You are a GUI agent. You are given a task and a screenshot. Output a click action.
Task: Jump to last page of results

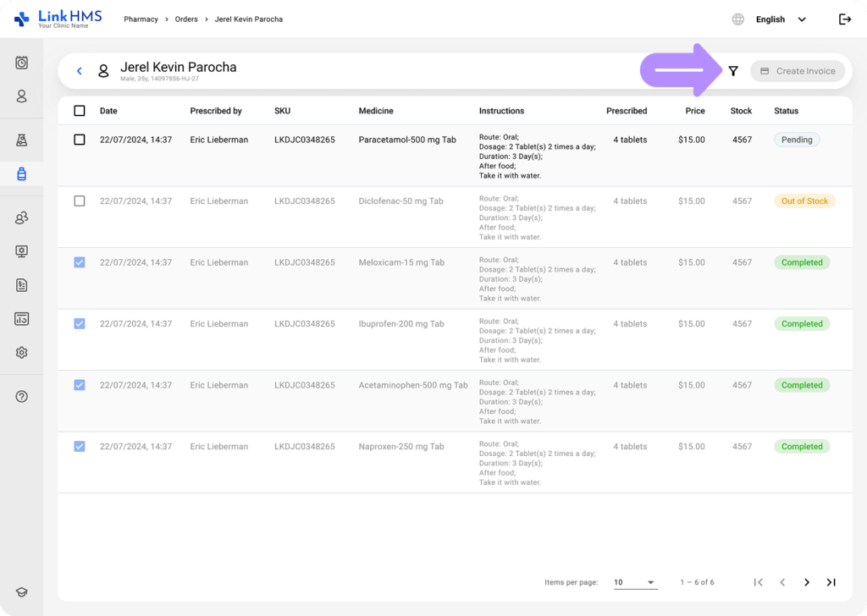click(831, 582)
